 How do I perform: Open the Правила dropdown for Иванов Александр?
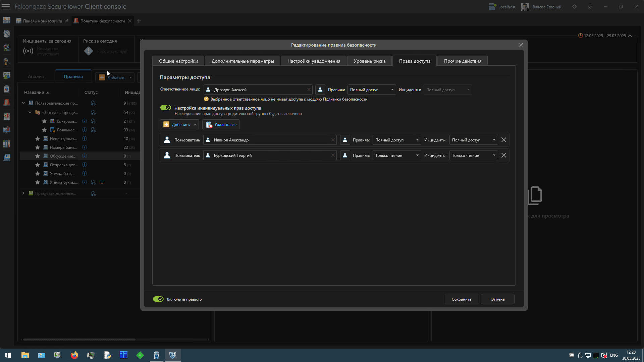(397, 140)
